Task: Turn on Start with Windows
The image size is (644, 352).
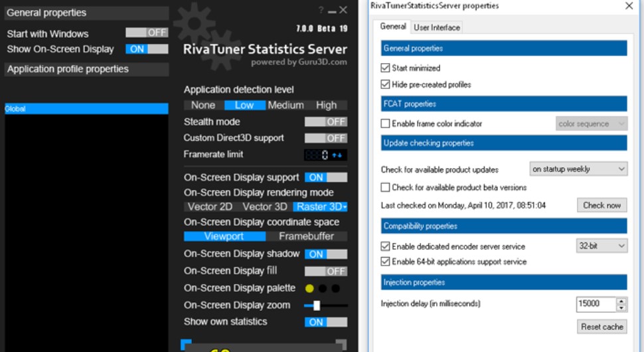Action: click(147, 33)
